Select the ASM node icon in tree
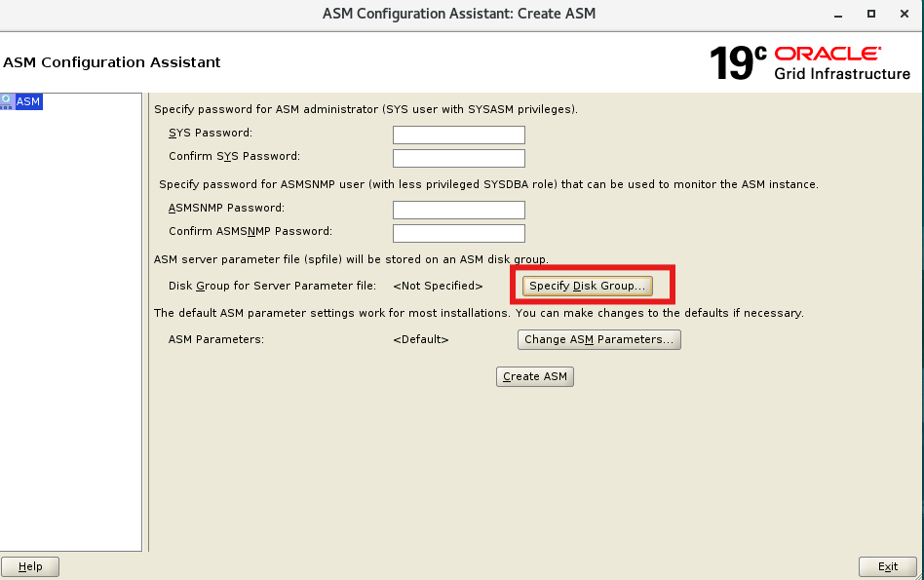The height and width of the screenshot is (580, 924). [7, 101]
